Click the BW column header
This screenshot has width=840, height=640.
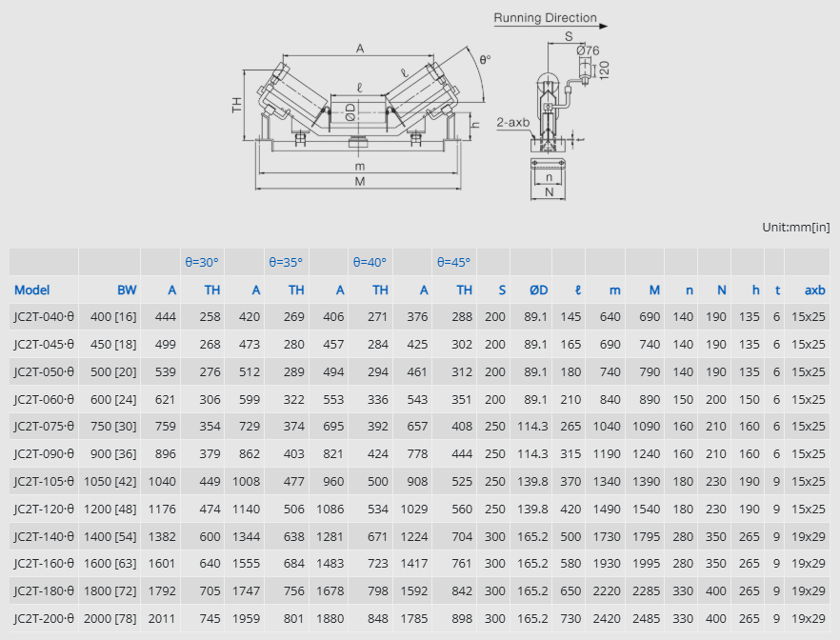[x=127, y=290]
